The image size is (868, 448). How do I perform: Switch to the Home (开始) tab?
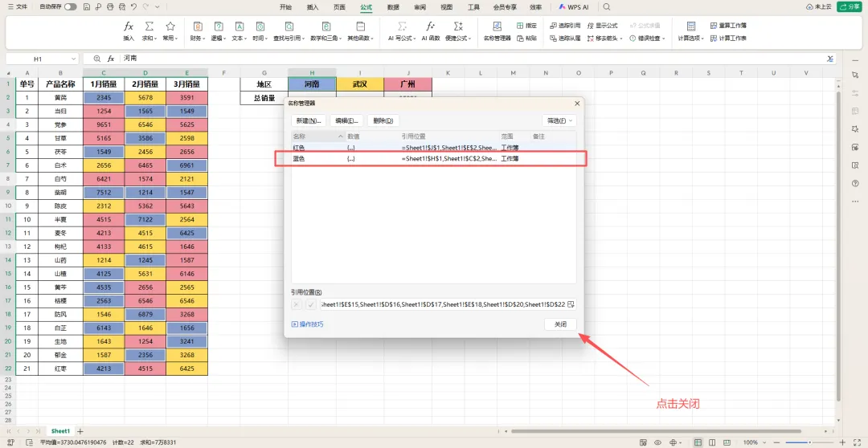[285, 7]
